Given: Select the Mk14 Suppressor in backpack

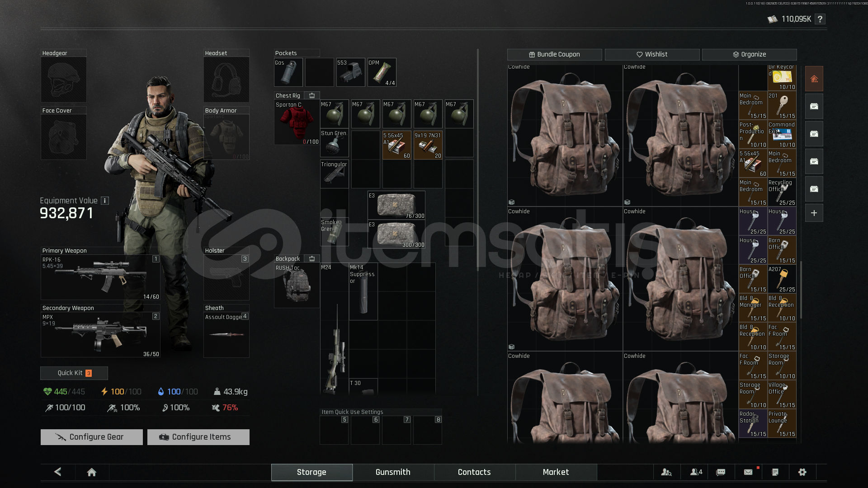Looking at the screenshot, I should coord(363,291).
